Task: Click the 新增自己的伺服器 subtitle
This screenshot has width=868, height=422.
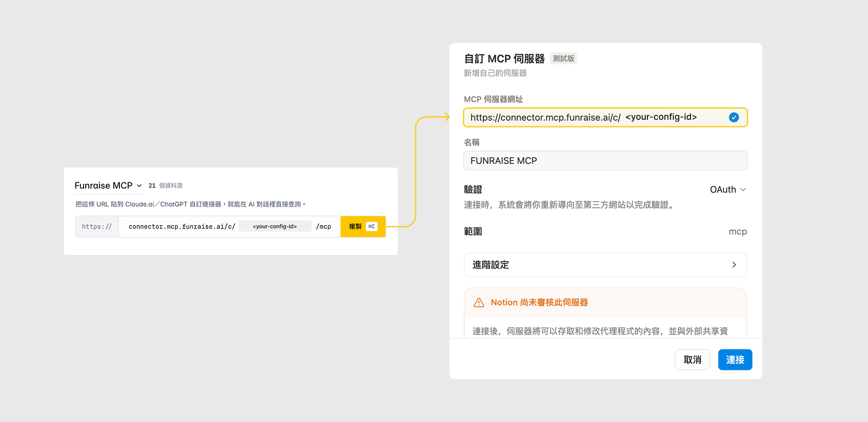Action: [x=495, y=73]
